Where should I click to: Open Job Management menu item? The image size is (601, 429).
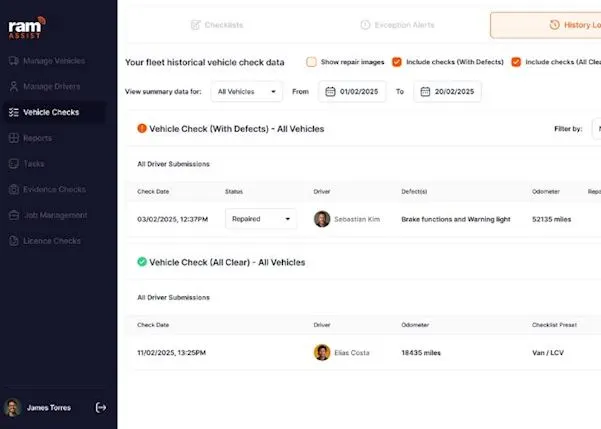coord(54,215)
